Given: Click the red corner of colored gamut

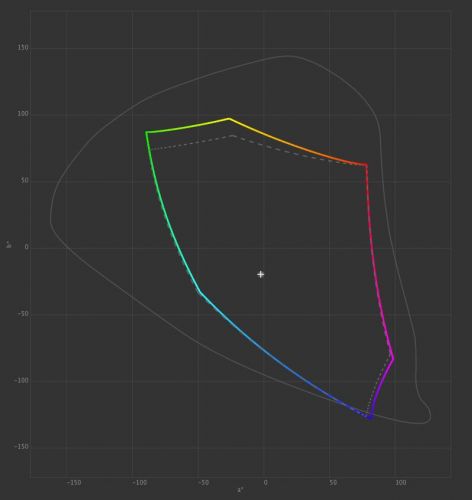Looking at the screenshot, I should click(366, 165).
